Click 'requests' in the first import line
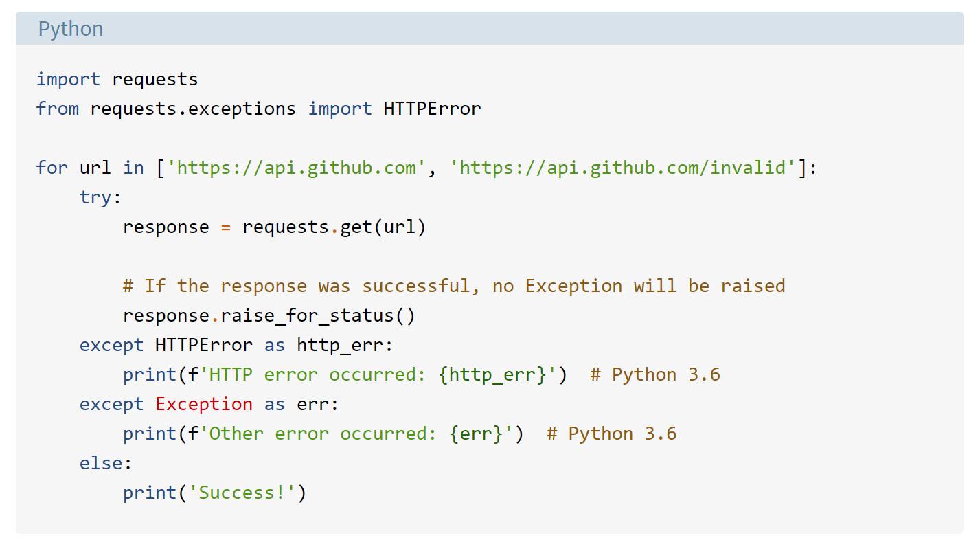 (155, 80)
